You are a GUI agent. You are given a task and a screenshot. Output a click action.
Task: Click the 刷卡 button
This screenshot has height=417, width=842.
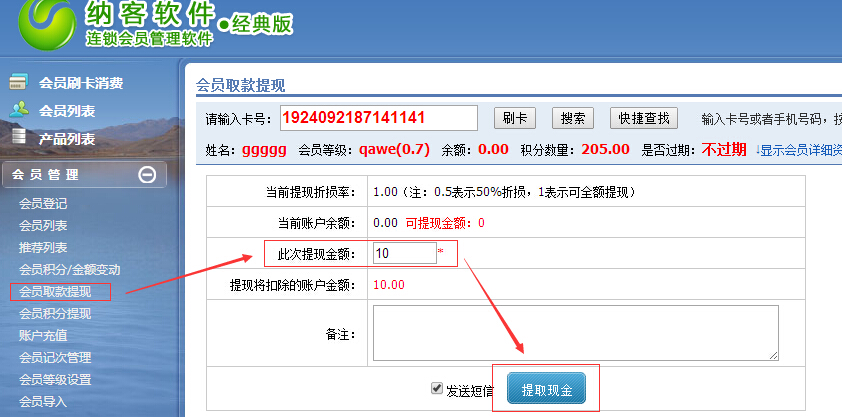(x=514, y=118)
